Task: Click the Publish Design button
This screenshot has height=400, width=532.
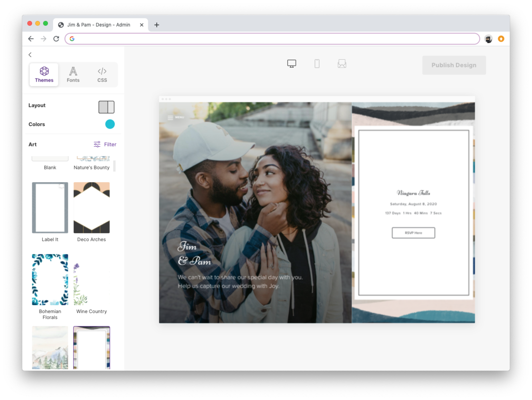Action: pos(454,65)
